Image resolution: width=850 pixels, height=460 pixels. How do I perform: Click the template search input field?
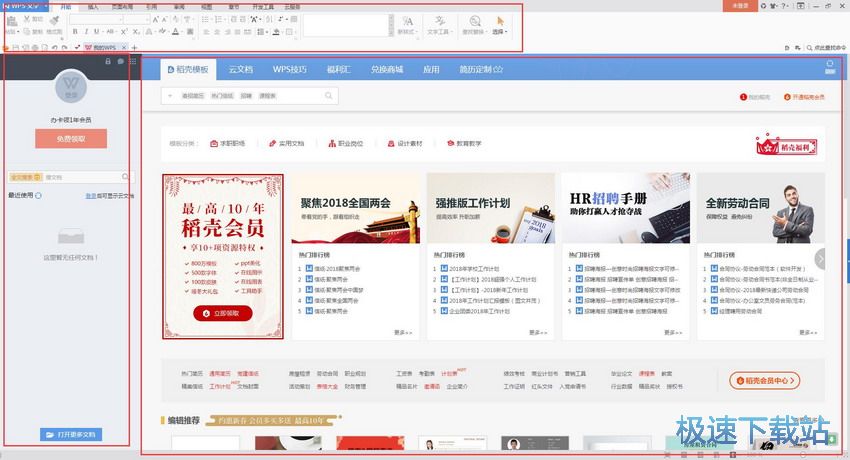(x=249, y=96)
